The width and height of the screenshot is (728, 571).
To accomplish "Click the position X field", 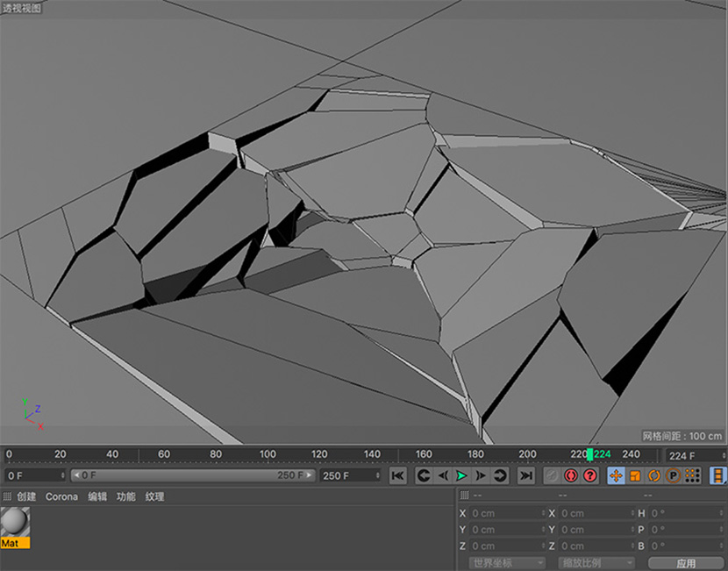I will [507, 513].
